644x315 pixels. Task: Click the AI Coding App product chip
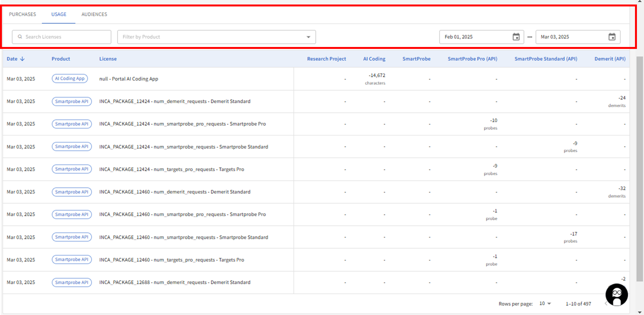(70, 79)
